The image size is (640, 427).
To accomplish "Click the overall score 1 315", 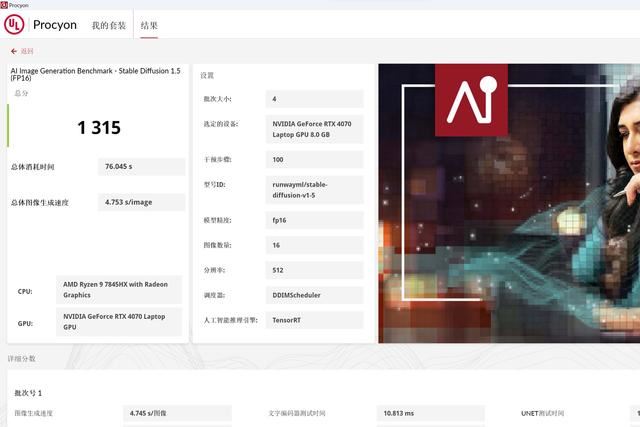I will tap(98, 127).
